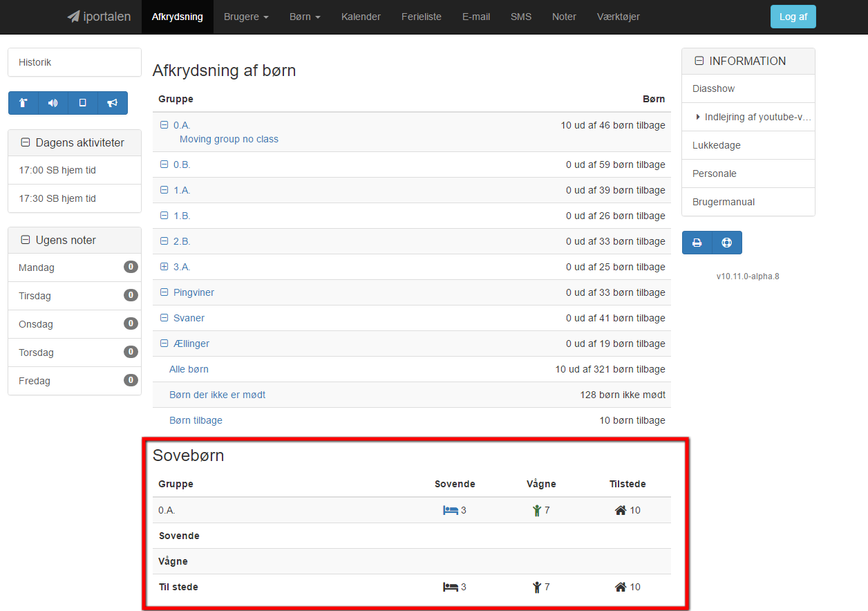This screenshot has height=611, width=868.
Task: Click the printer icon button
Action: click(x=697, y=243)
